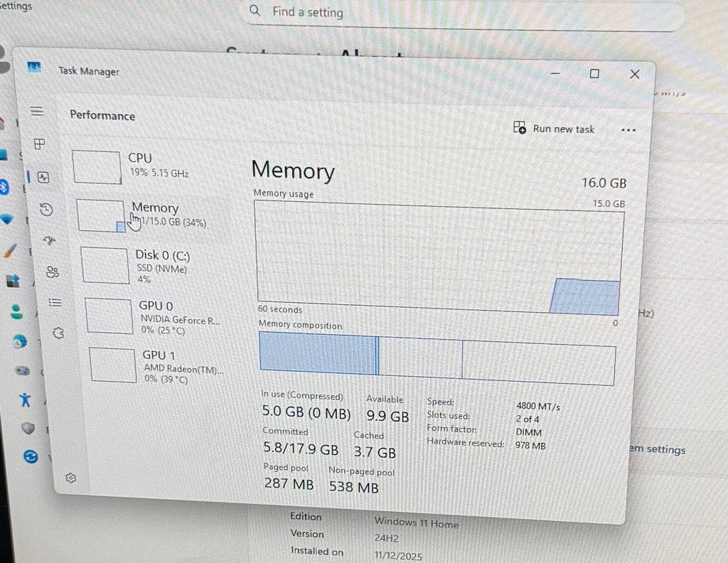The height and width of the screenshot is (563, 728).
Task: Click the GPU 1 mini graph thumbnail
Action: (x=113, y=365)
